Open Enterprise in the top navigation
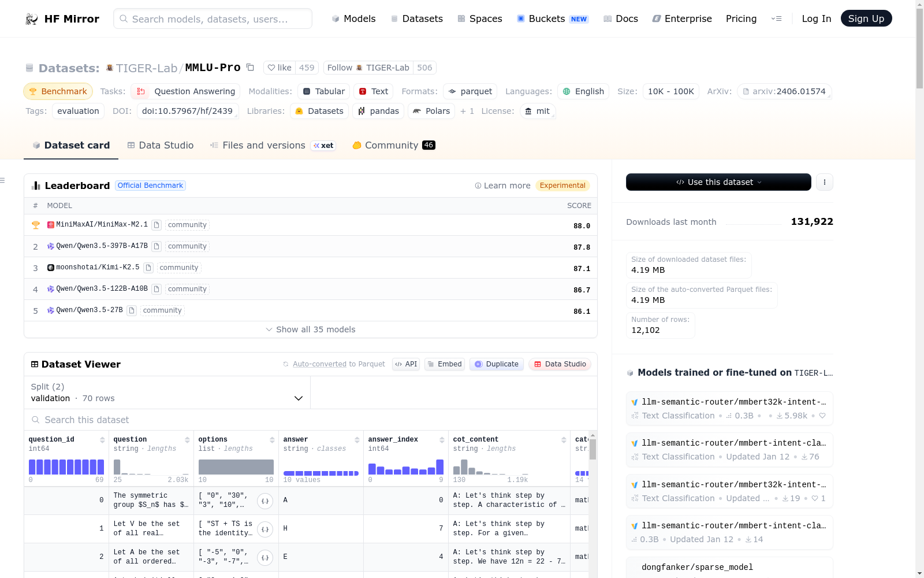Image resolution: width=924 pixels, height=578 pixels. point(682,18)
